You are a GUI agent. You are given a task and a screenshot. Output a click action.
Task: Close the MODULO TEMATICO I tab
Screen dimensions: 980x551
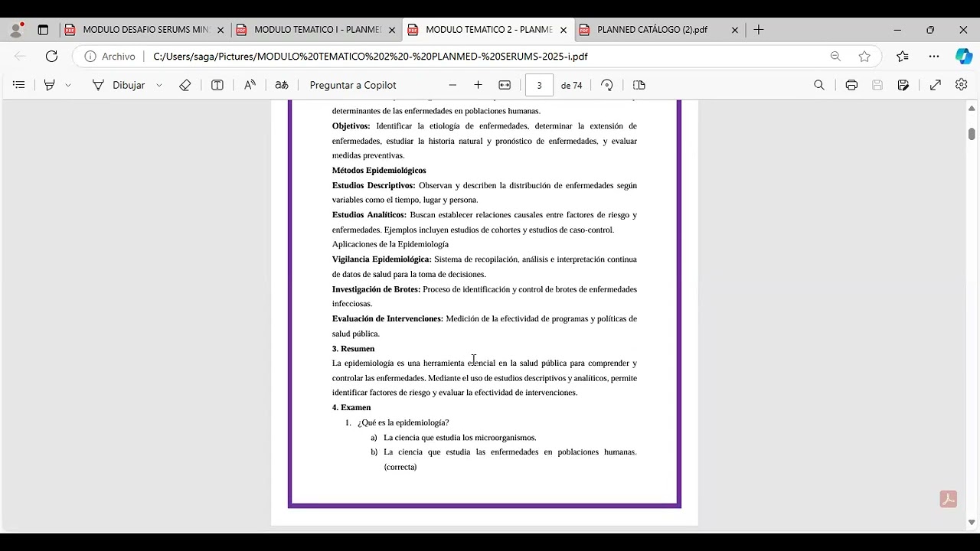pyautogui.click(x=392, y=30)
